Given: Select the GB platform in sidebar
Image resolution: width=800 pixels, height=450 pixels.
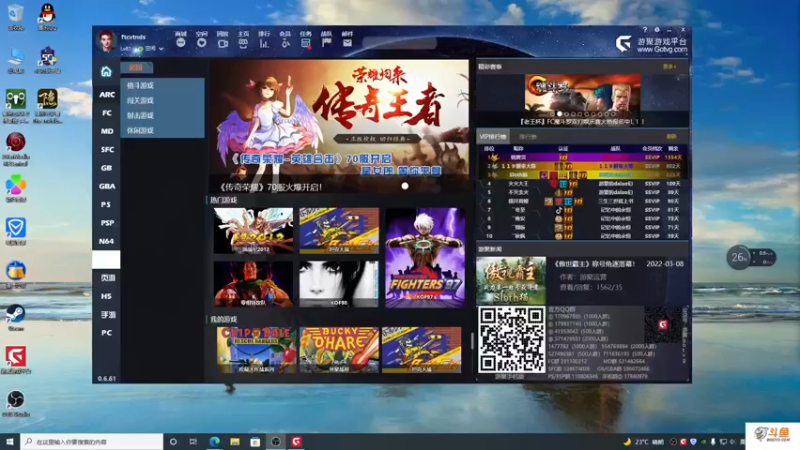Looking at the screenshot, I should coord(107,168).
